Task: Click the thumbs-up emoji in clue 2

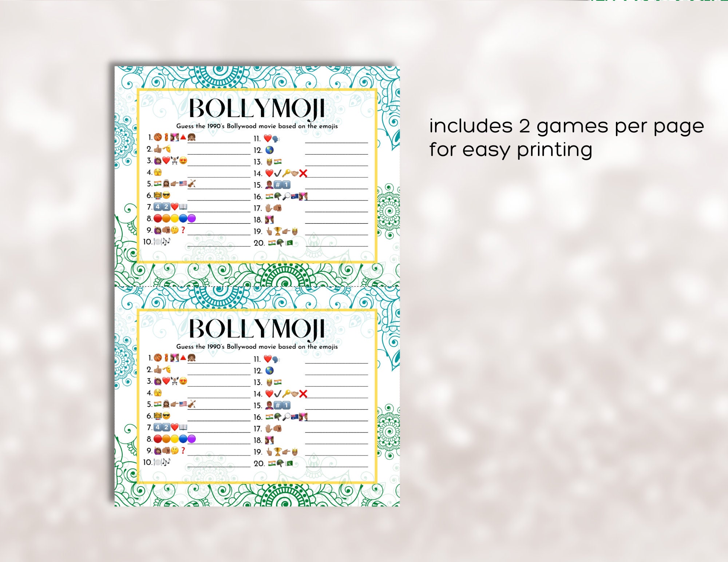Action: coord(158,150)
